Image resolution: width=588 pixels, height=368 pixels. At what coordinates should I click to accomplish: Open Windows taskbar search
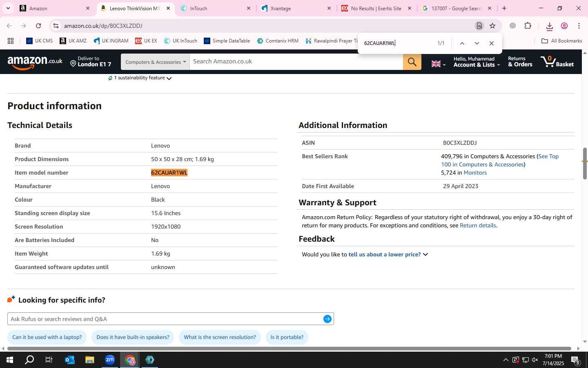(29, 360)
